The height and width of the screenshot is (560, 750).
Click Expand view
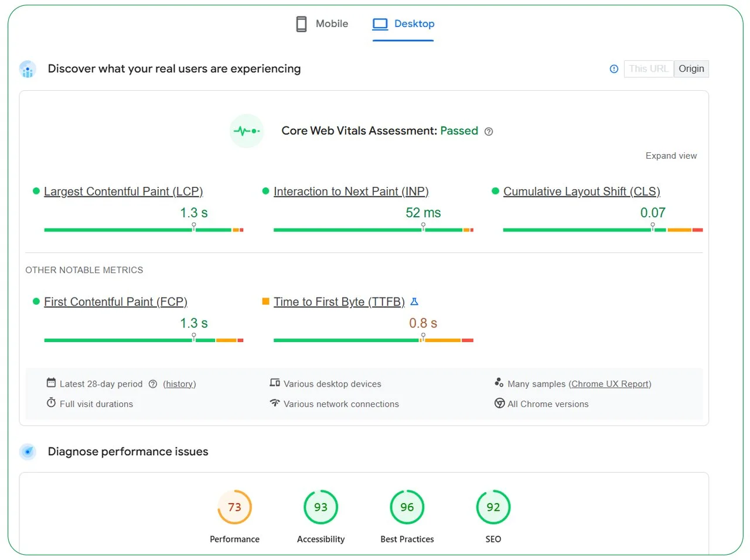point(671,156)
